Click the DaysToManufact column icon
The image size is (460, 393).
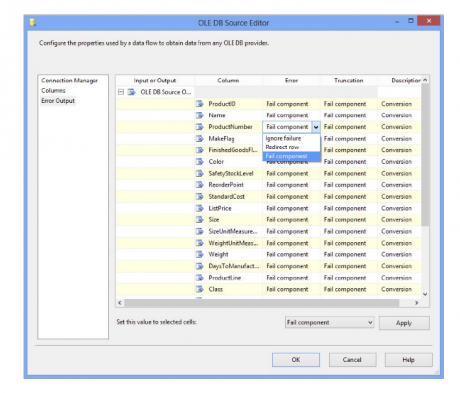(x=200, y=266)
